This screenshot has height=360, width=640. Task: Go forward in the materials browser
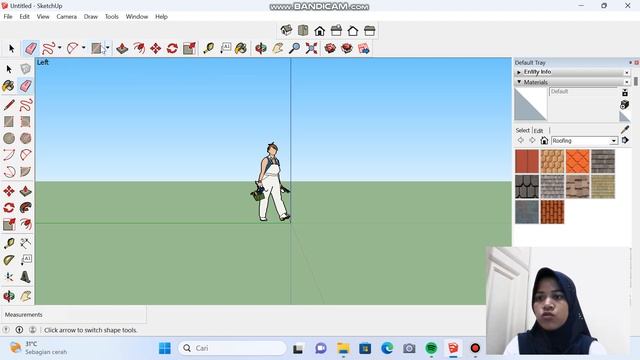coord(532,140)
